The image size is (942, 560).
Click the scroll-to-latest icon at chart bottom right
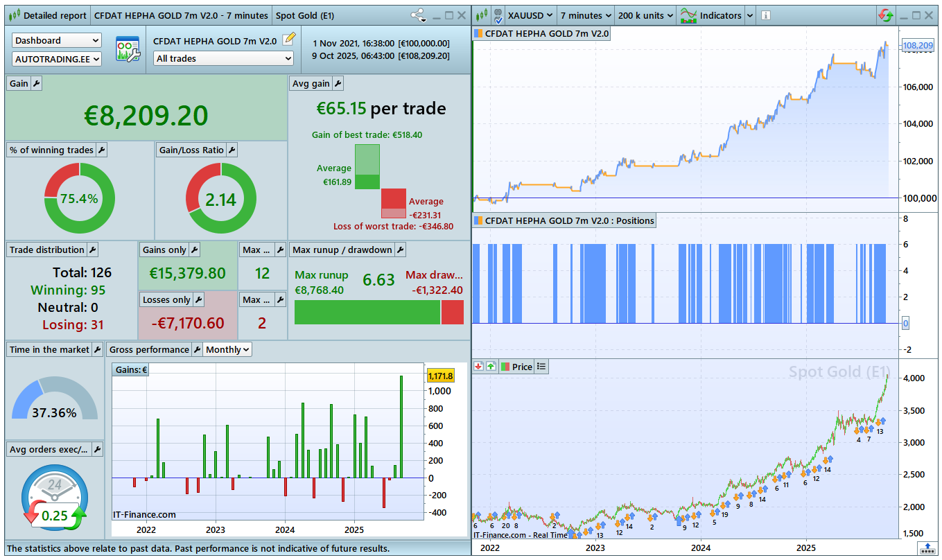click(x=928, y=548)
